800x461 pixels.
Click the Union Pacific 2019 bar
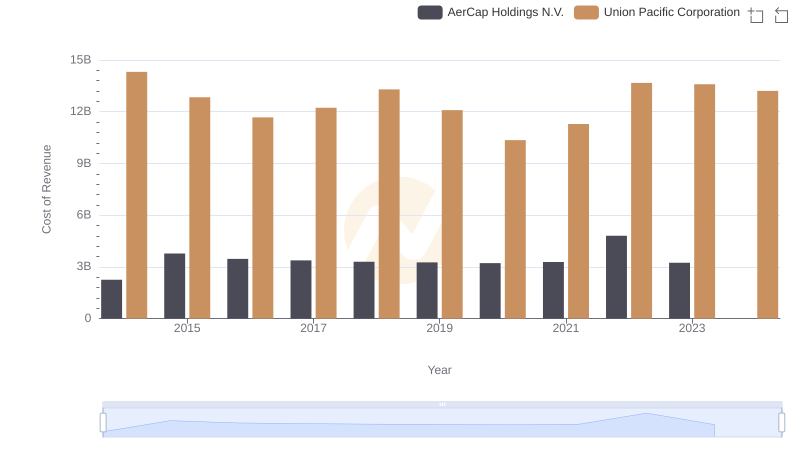453,215
